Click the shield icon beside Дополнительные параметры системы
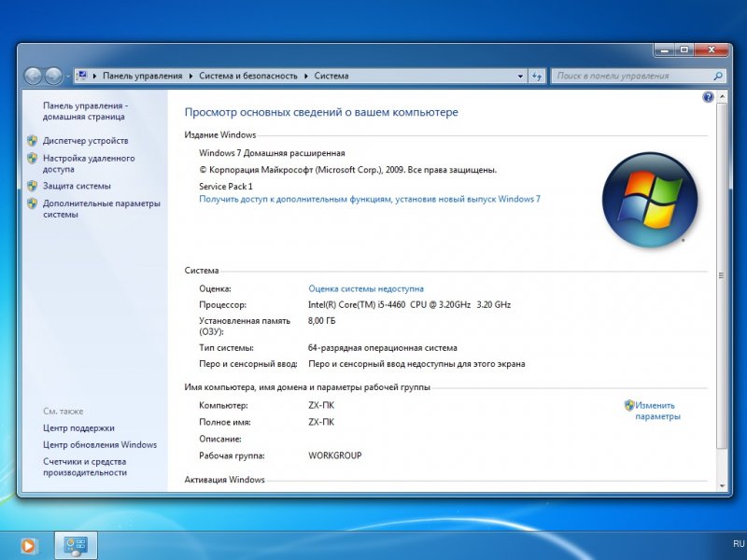The image size is (747, 560). click(x=33, y=203)
